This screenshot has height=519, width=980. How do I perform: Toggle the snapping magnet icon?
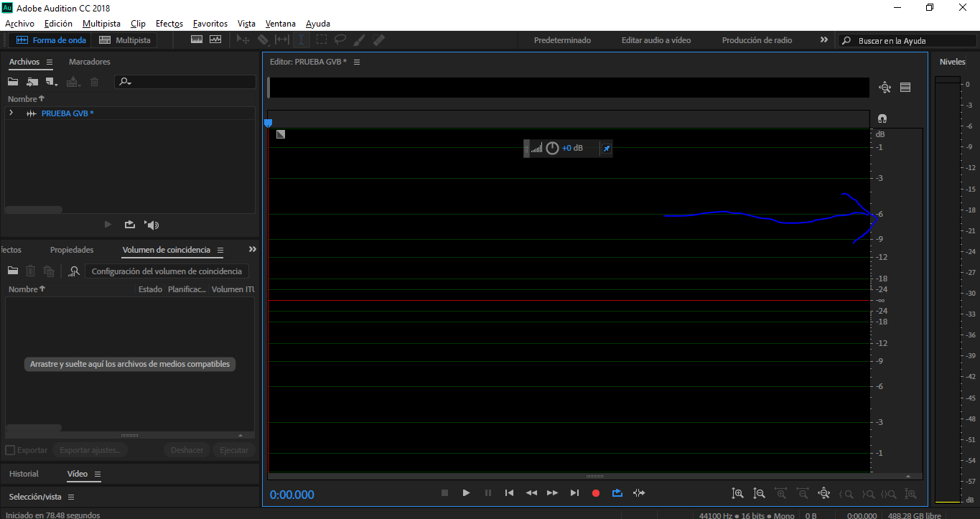pyautogui.click(x=882, y=118)
